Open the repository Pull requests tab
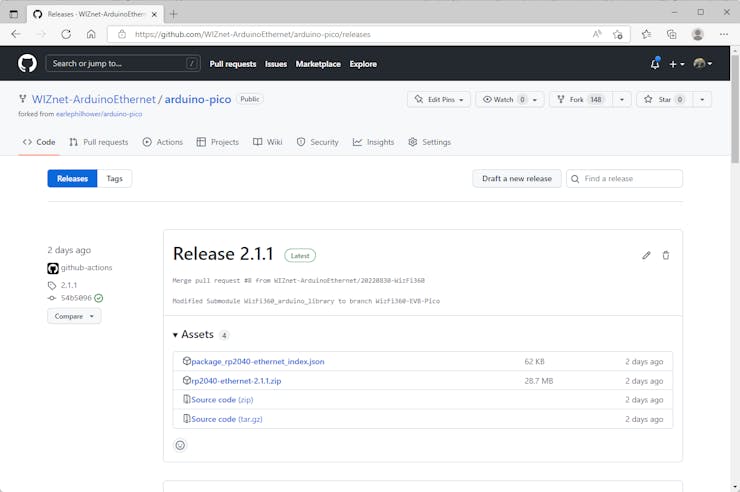 99,142
